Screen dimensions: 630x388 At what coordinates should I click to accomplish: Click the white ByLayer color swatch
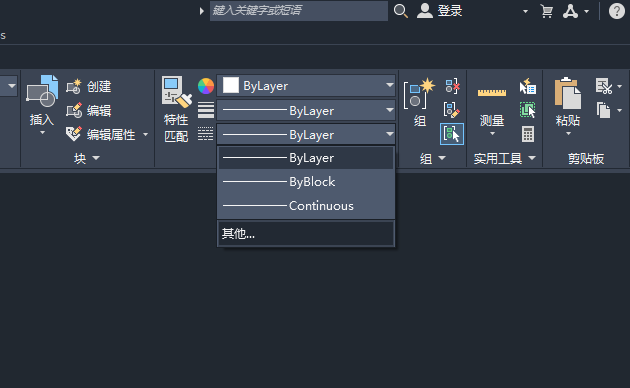tap(231, 85)
